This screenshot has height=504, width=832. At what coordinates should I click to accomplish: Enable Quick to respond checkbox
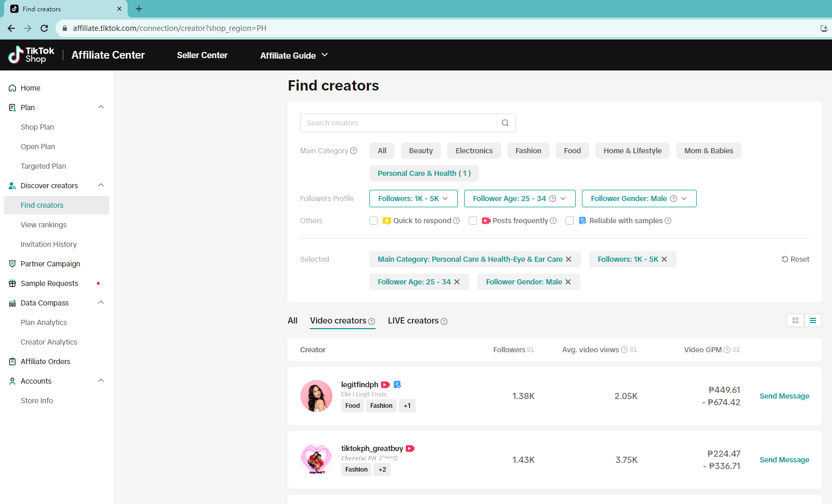click(374, 221)
